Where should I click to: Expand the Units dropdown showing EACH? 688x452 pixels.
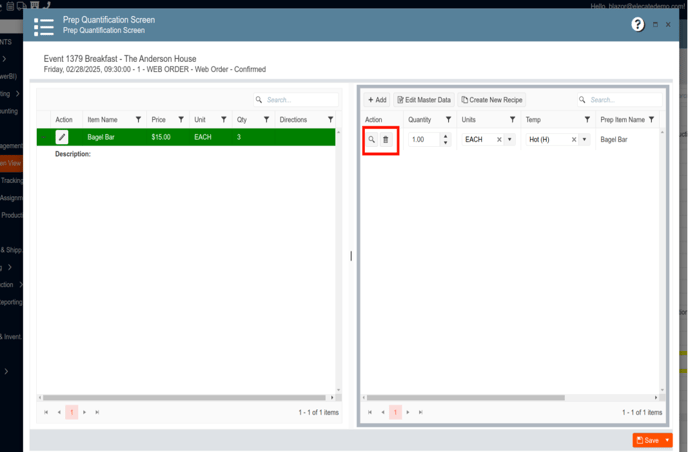(x=510, y=140)
